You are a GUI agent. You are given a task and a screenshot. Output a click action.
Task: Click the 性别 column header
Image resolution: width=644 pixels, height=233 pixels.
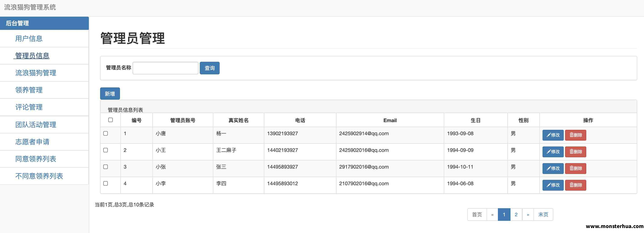[524, 120]
